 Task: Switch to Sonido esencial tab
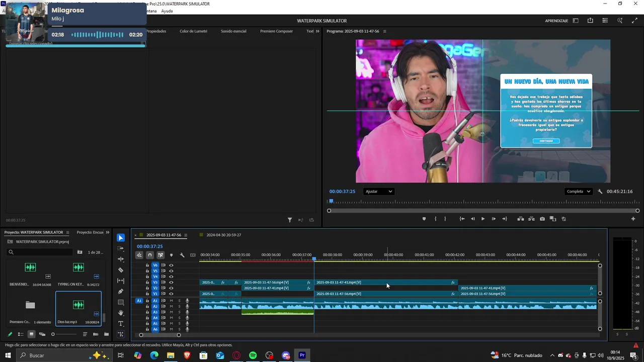point(233,31)
